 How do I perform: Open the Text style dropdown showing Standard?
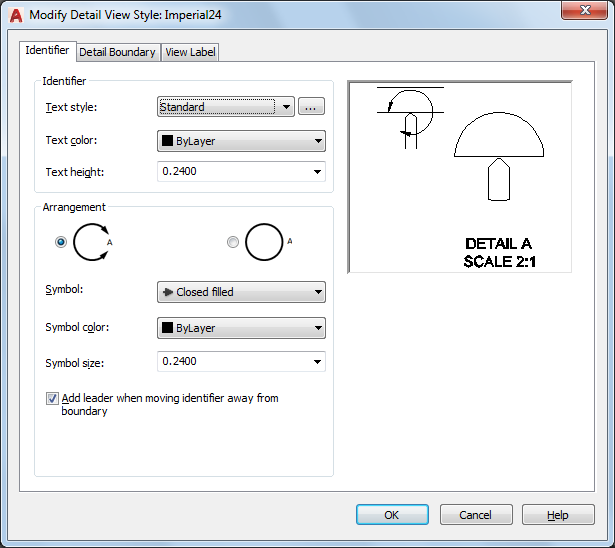point(225,107)
